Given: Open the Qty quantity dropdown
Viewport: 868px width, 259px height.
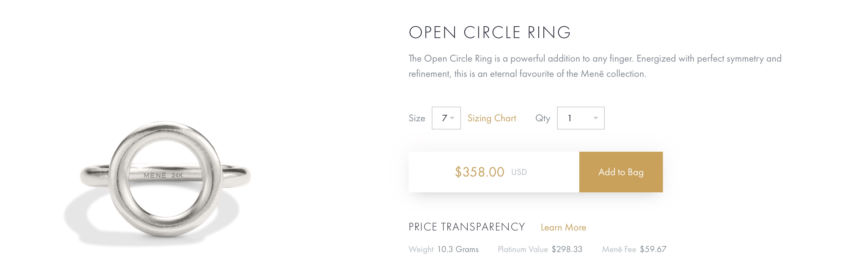Looking at the screenshot, I should point(580,118).
